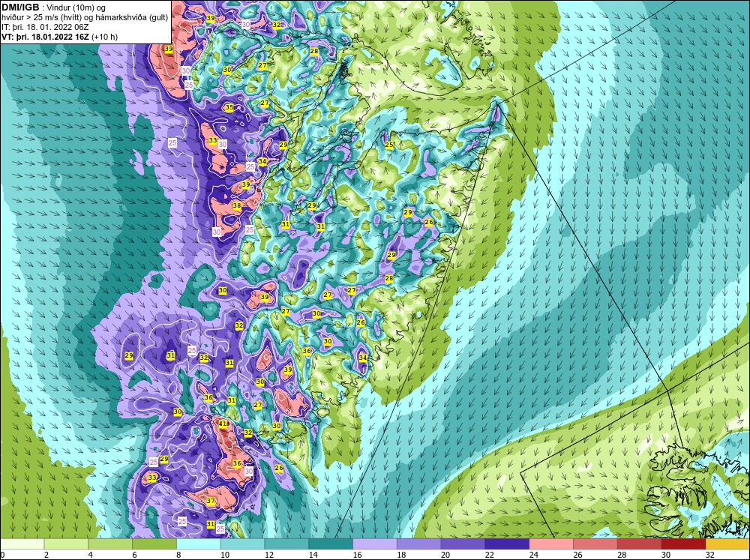Select the yellow gust label 37
Image resolution: width=750 pixels, height=560 pixels.
211,501
